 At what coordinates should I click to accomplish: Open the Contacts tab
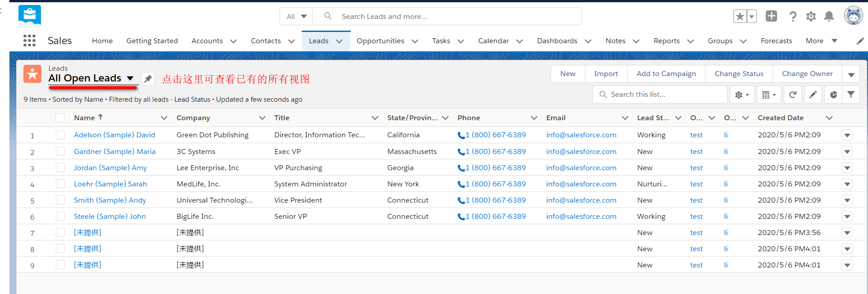coord(266,41)
